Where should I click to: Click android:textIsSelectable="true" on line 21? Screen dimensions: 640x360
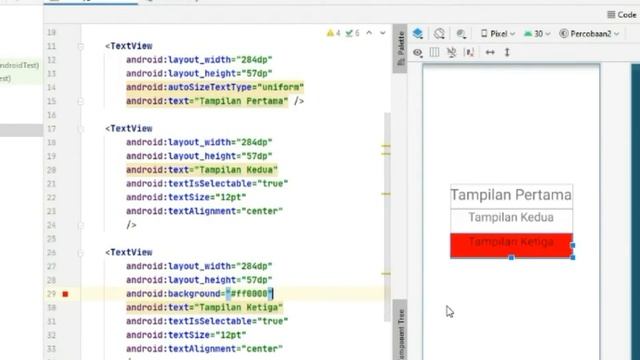tap(207, 184)
